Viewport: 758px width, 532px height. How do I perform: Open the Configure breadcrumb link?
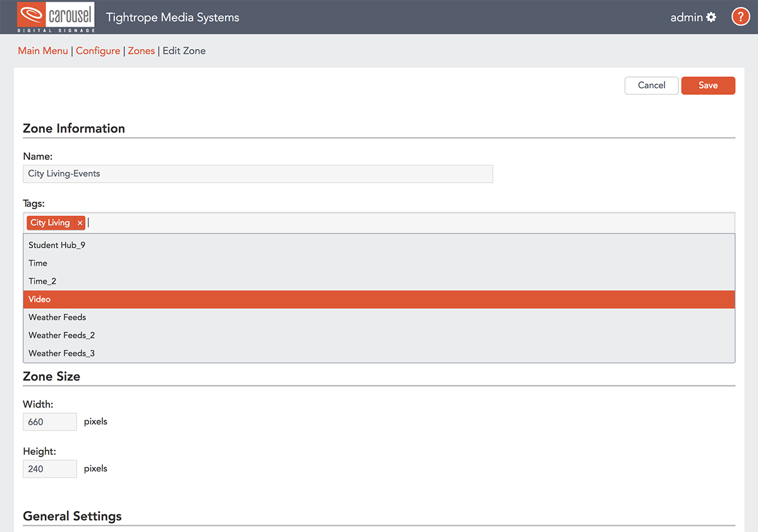click(x=98, y=51)
